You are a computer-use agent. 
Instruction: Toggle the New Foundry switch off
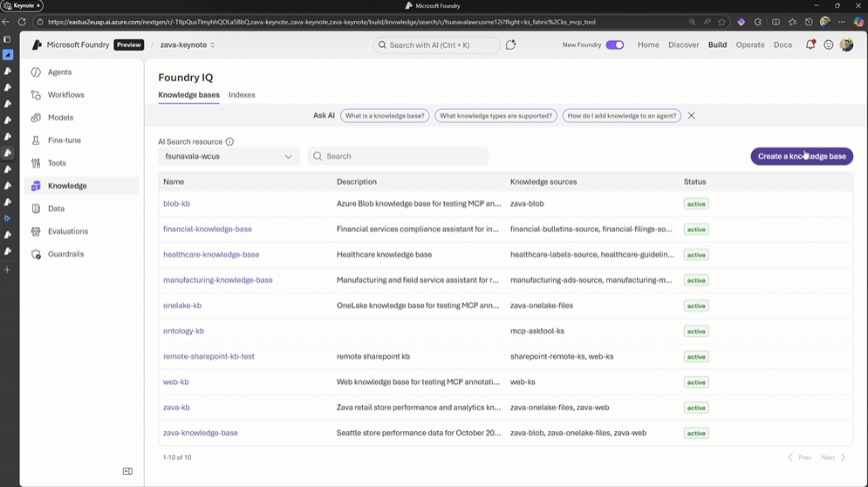(x=615, y=45)
